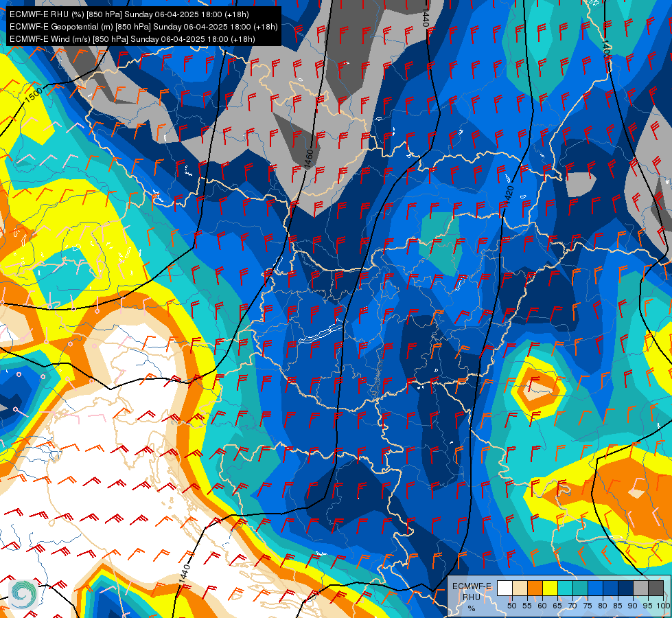The image size is (672, 618).
Task: Select the teal 70–75 legend swatch
Action: coord(580,588)
